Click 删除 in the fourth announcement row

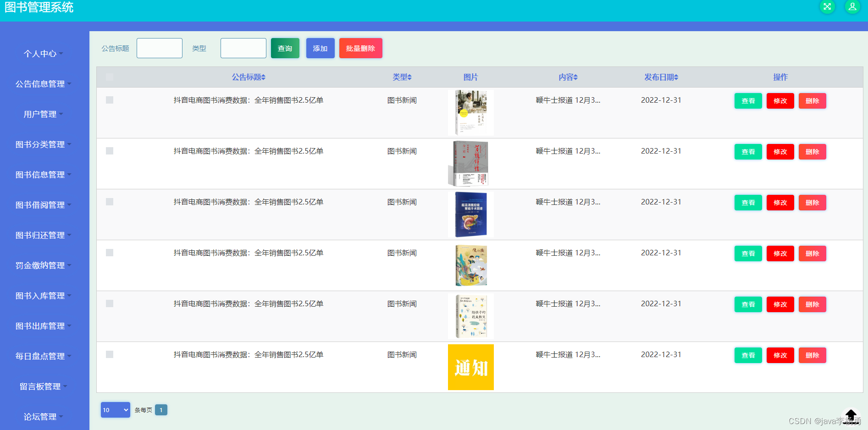(813, 254)
